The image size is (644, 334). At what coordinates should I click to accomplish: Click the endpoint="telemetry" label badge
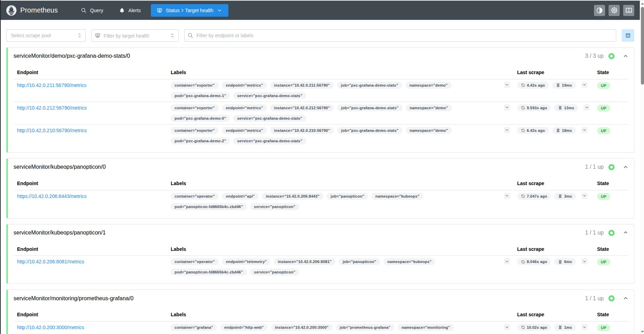coord(246,262)
